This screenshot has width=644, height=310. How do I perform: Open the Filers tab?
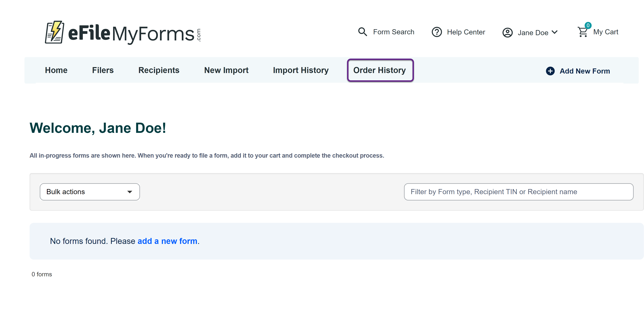pos(103,70)
